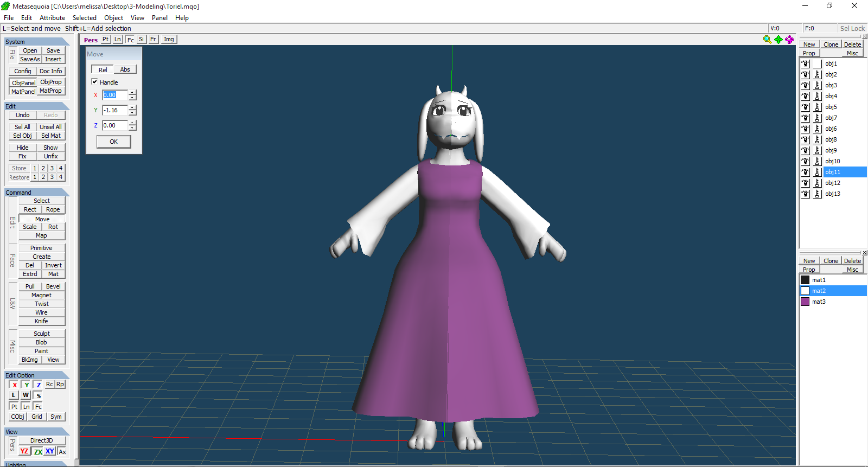Collapse the Command panel header
Viewport: 868px width, 467px height.
point(37,193)
